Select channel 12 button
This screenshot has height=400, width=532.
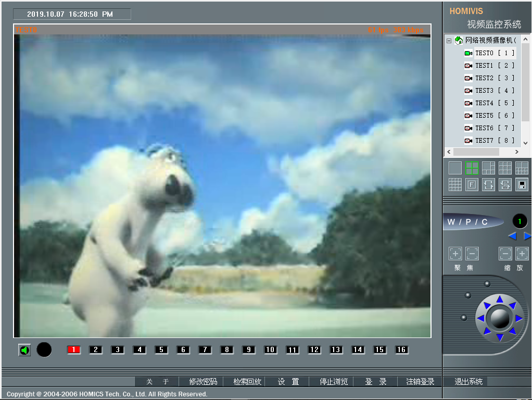click(314, 350)
